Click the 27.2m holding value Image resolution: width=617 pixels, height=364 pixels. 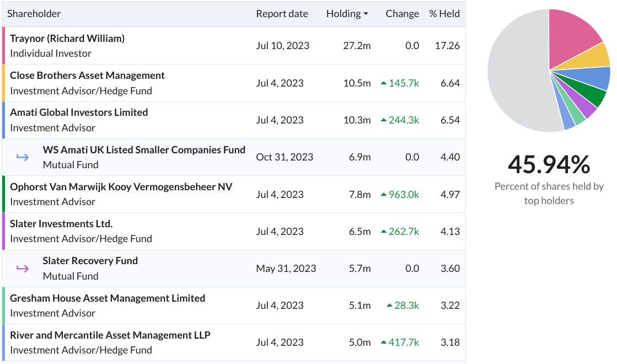pyautogui.click(x=357, y=46)
